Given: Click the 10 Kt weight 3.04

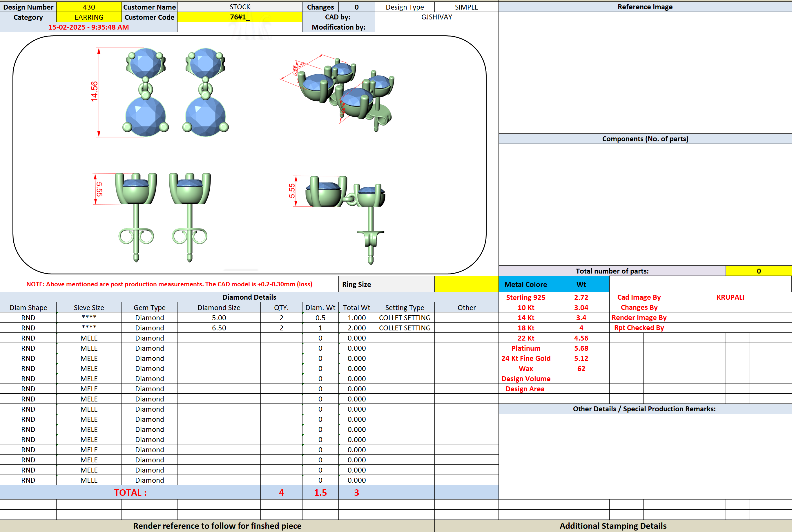Looking at the screenshot, I should pyautogui.click(x=581, y=307).
